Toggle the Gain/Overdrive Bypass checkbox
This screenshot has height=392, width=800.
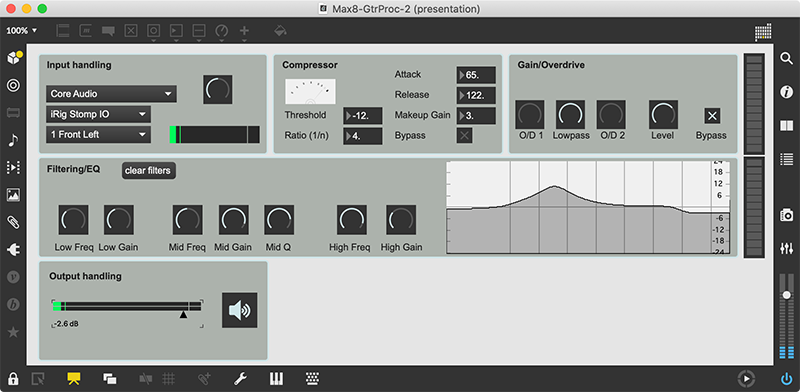(712, 116)
